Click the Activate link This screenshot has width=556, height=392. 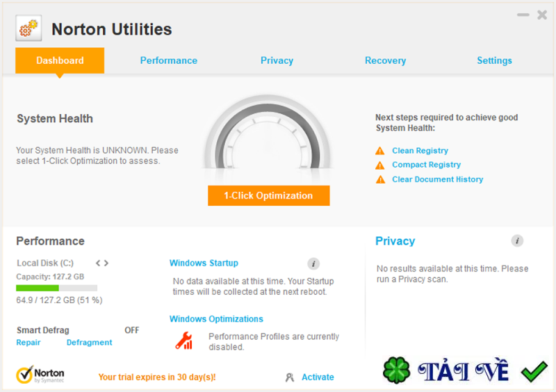coord(318,377)
